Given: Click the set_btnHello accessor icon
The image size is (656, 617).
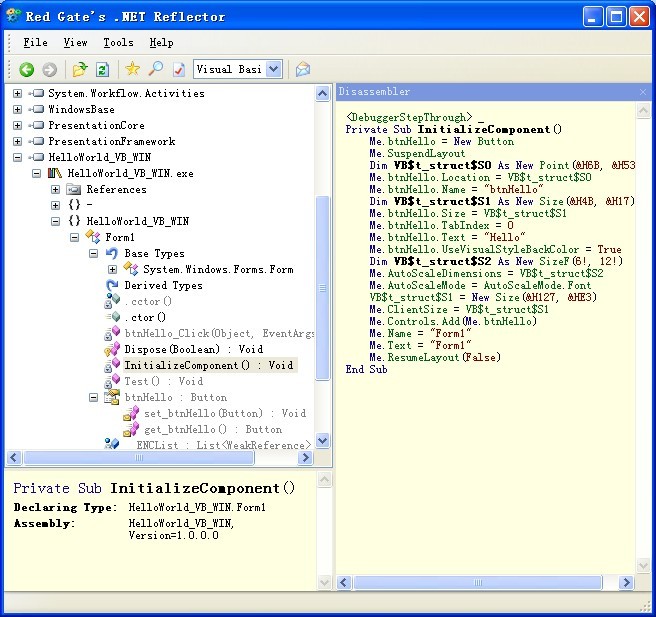Looking at the screenshot, I should (131, 413).
